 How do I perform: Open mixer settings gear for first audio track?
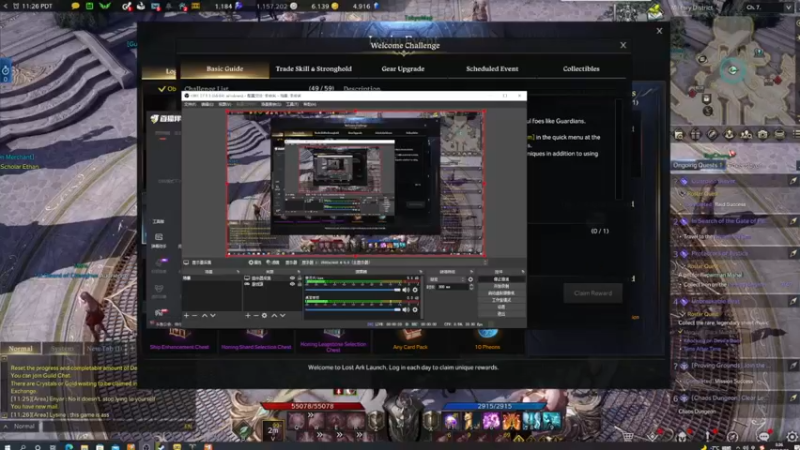coord(415,290)
